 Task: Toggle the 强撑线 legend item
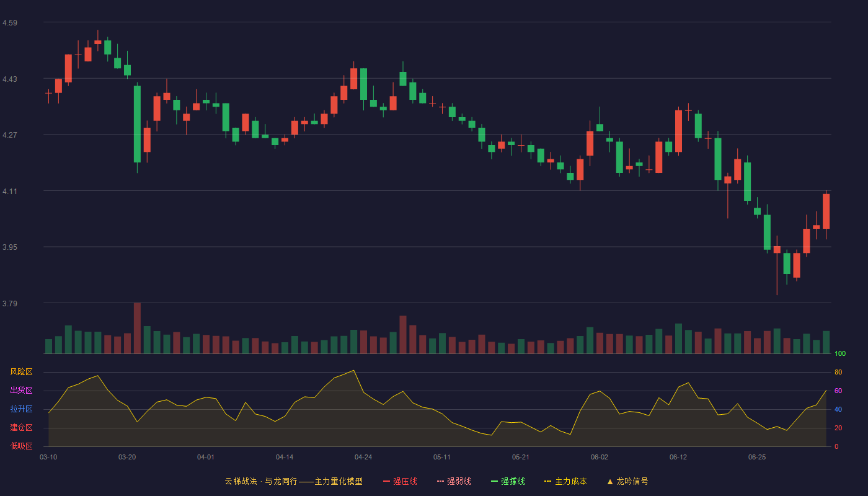tap(508, 481)
